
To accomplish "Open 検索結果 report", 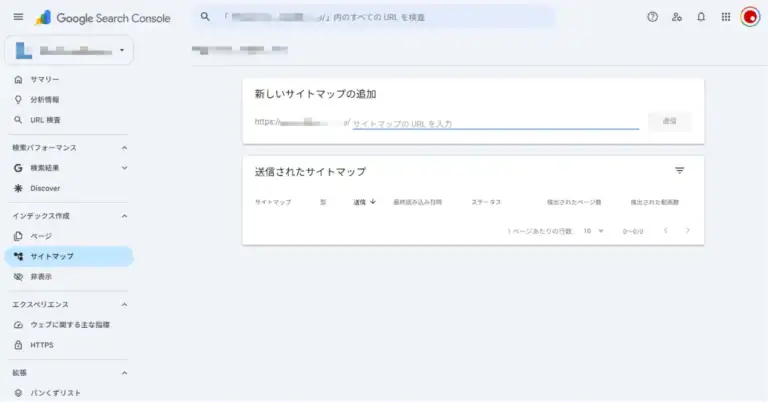I will pos(45,168).
